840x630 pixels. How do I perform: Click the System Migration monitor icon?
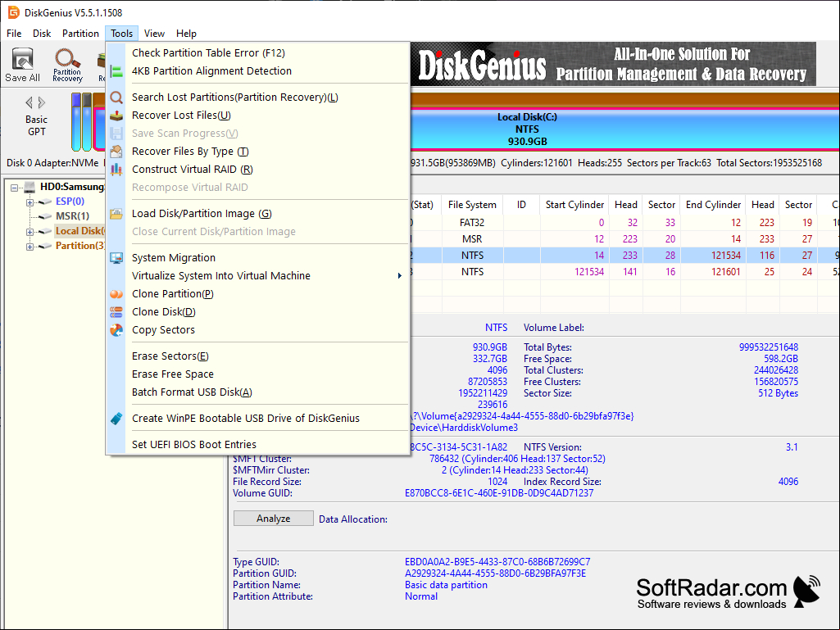tap(116, 258)
